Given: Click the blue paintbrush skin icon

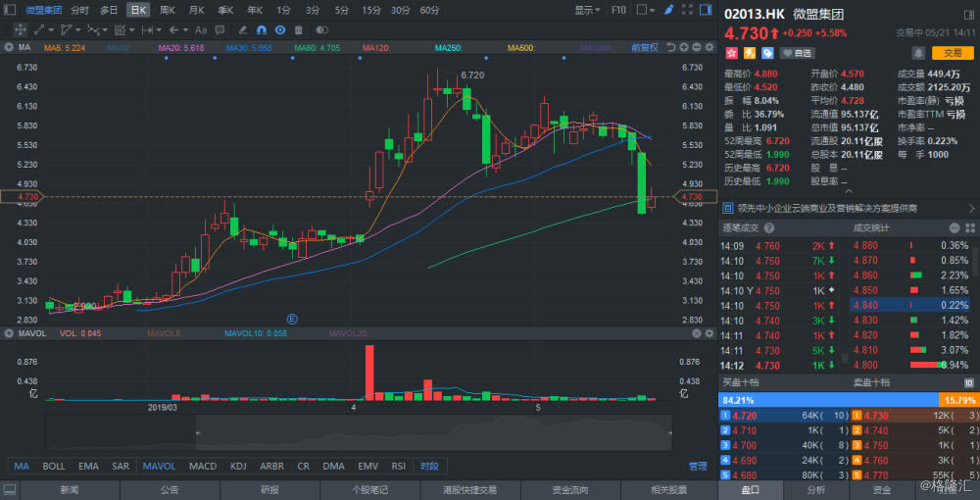Looking at the screenshot, I should (x=668, y=10).
